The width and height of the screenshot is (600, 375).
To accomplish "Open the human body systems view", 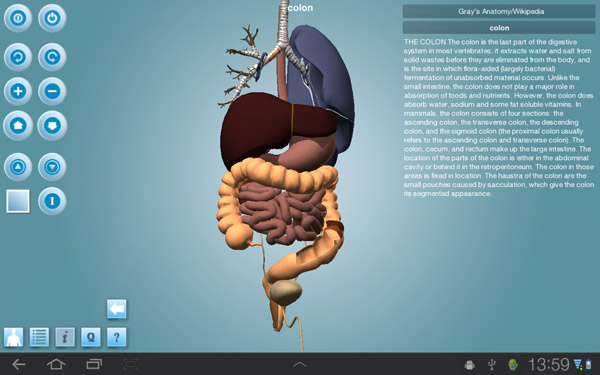I will coord(13,337).
